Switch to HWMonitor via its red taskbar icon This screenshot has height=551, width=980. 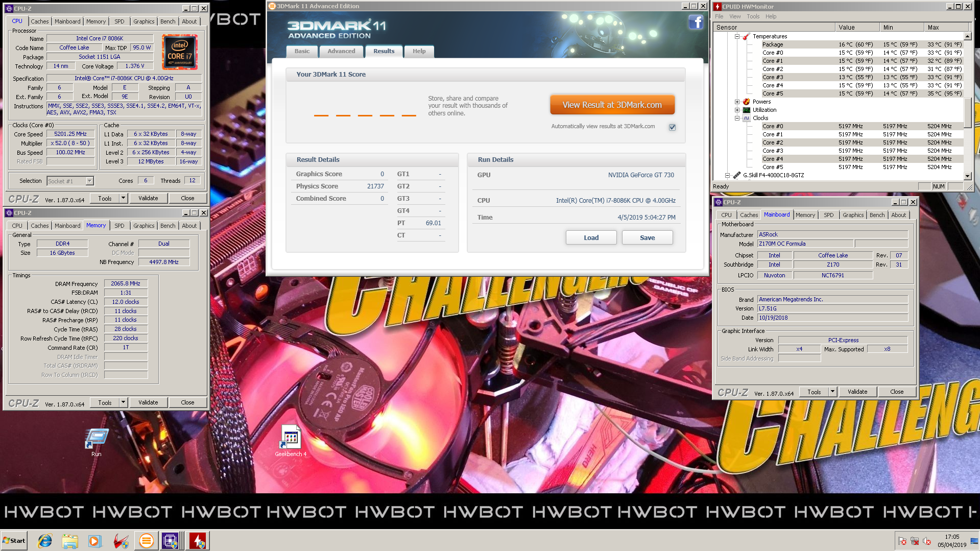point(198,541)
